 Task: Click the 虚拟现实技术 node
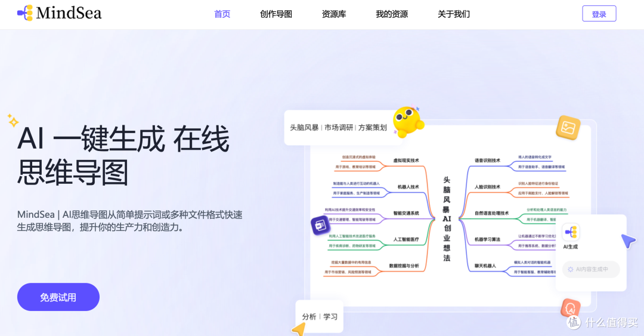coord(406,161)
